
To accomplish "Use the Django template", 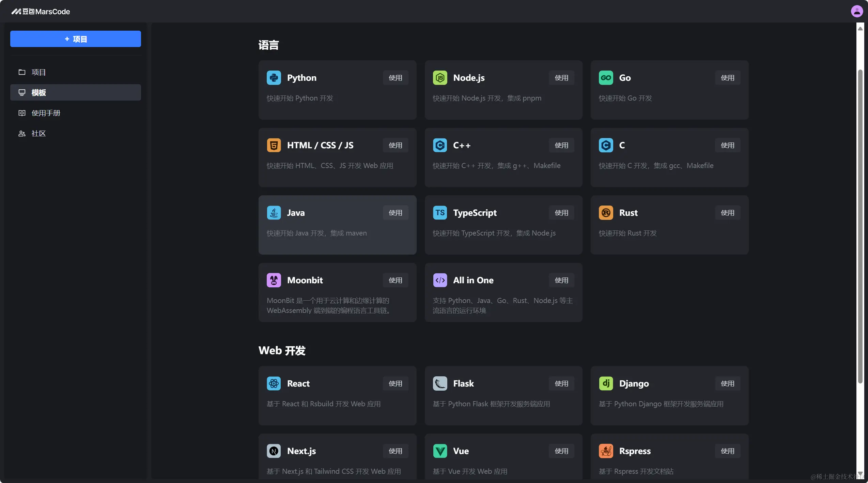I will pos(728,383).
